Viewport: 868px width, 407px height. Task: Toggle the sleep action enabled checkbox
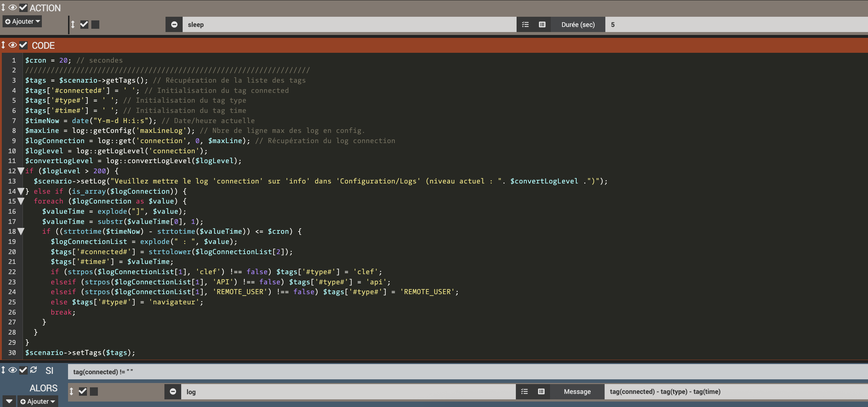click(84, 24)
